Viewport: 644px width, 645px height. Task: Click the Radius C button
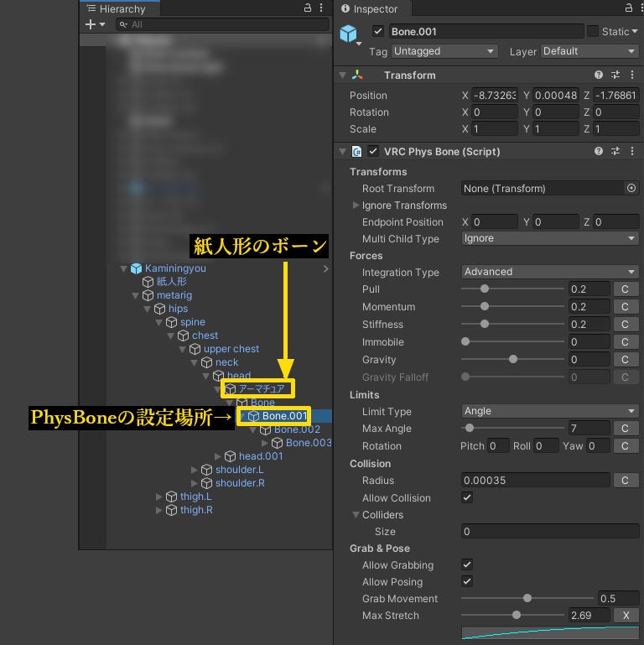point(625,481)
